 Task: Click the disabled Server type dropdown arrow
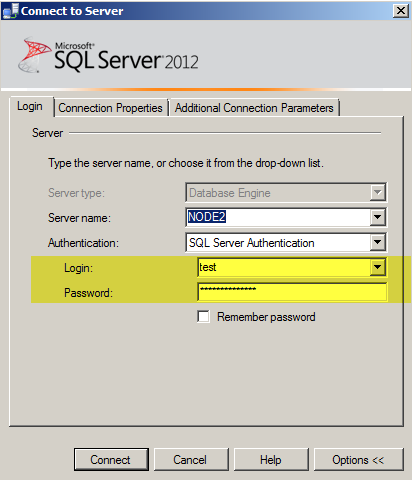point(378,192)
